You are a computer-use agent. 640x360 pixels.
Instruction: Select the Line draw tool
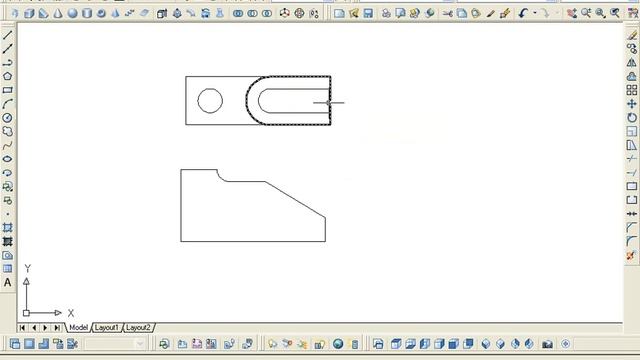point(7,36)
